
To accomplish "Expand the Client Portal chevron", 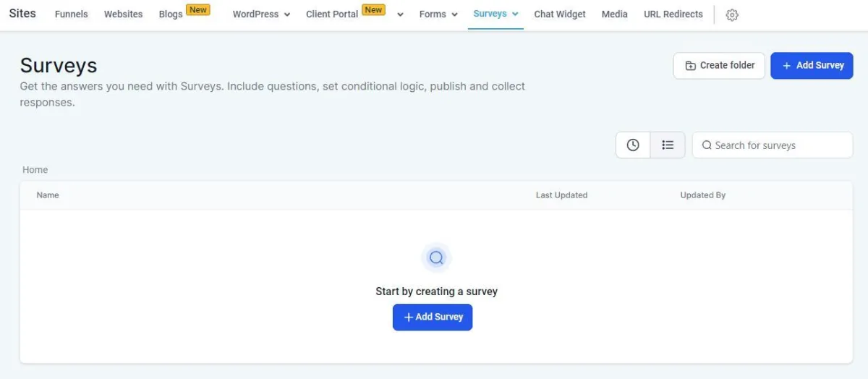I will [400, 14].
